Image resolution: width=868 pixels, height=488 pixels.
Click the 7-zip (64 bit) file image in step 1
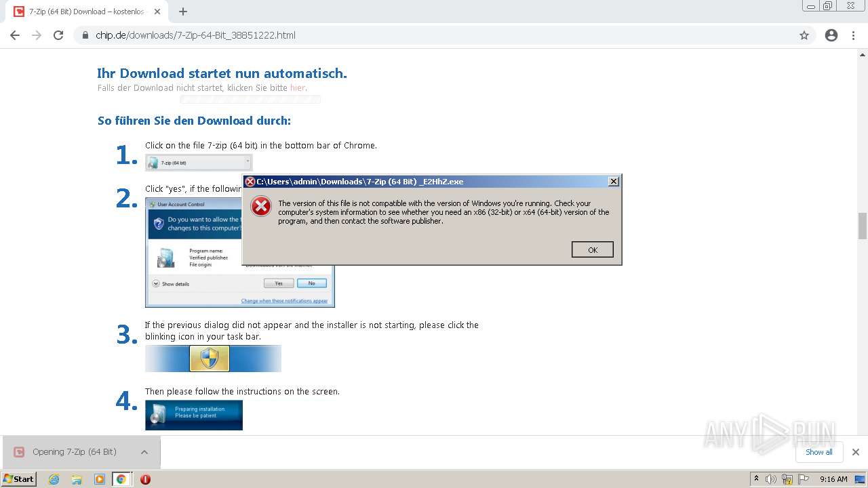(x=199, y=163)
